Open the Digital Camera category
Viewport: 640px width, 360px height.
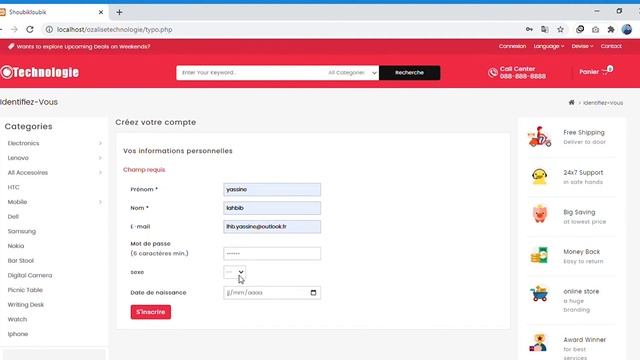(30, 276)
